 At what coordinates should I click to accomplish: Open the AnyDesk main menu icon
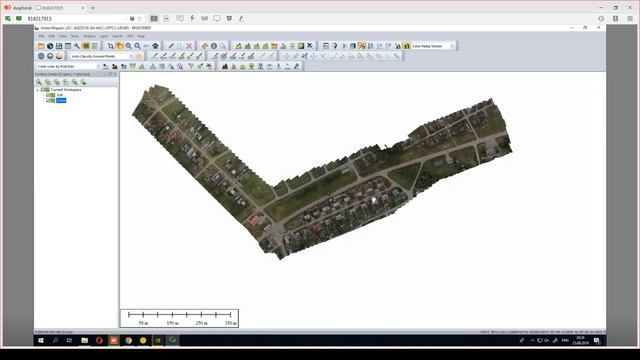point(630,19)
